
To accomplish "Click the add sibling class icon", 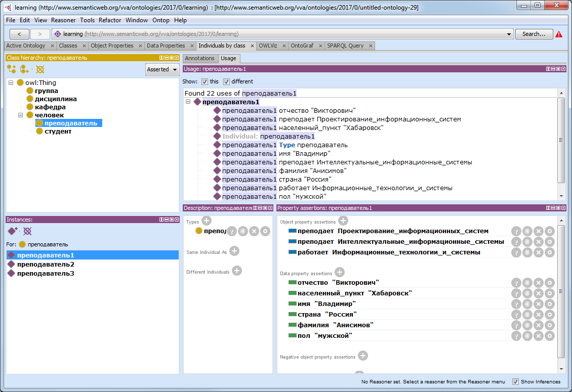I will (24, 69).
